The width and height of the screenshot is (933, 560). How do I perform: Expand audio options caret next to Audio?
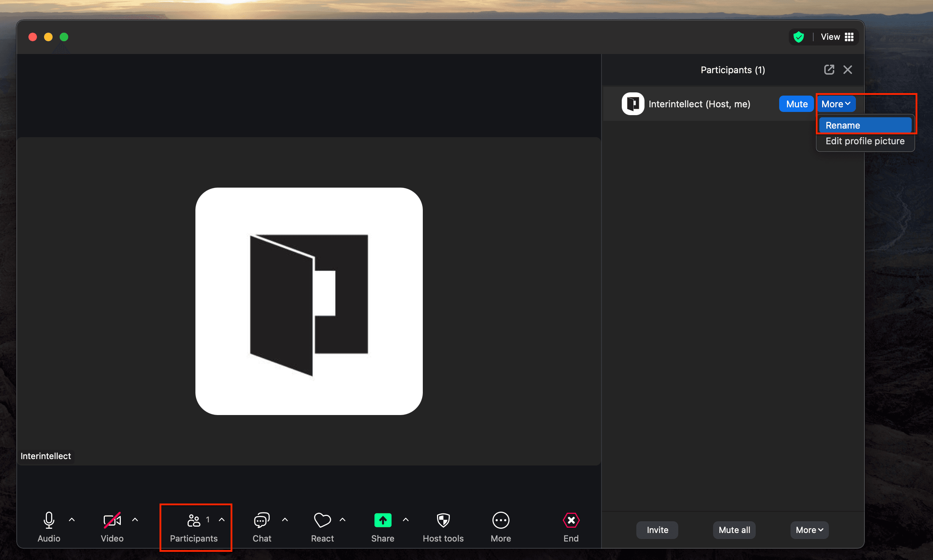pos(72,520)
